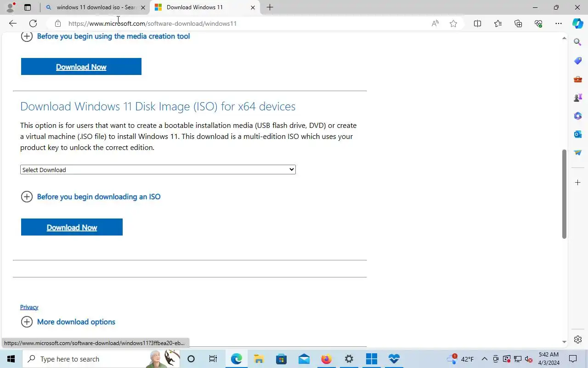View site information lock icon
588x368 pixels.
pyautogui.click(x=57, y=23)
